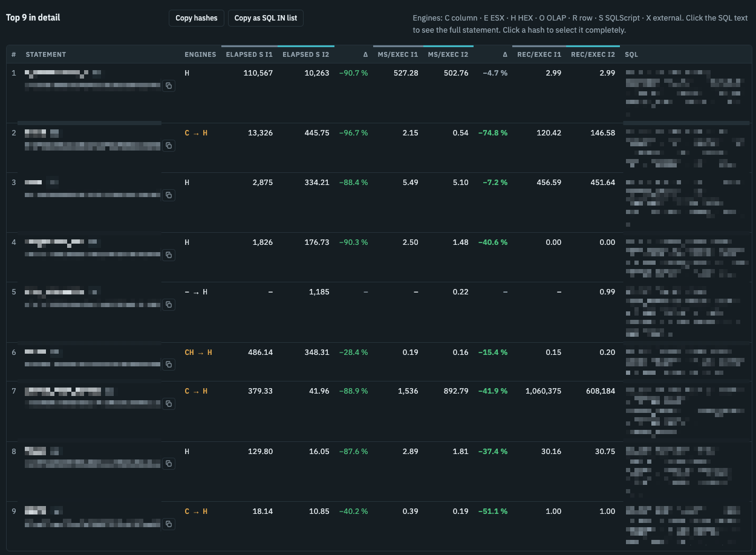Select the ELAPSED S I1 column header
756x555 pixels.
[x=249, y=54]
